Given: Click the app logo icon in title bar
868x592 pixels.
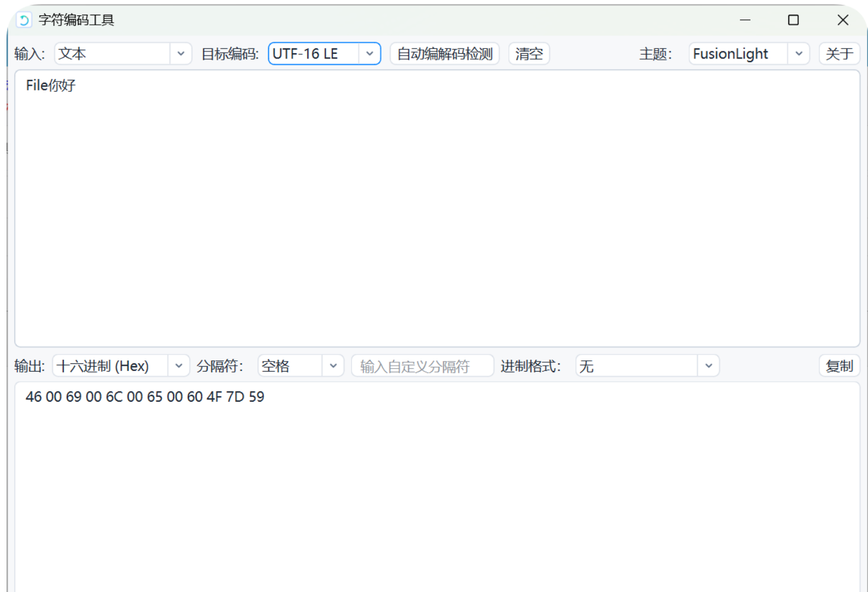Looking at the screenshot, I should tap(24, 20).
